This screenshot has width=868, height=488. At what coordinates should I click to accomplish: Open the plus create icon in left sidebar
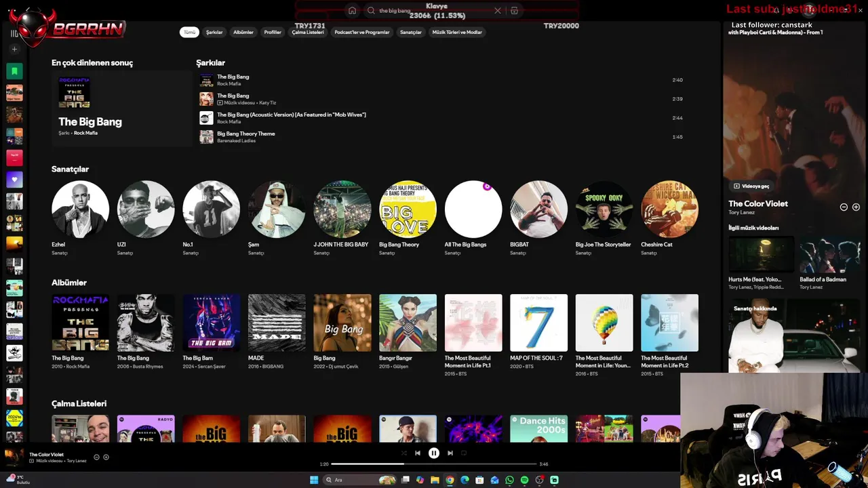click(x=14, y=49)
